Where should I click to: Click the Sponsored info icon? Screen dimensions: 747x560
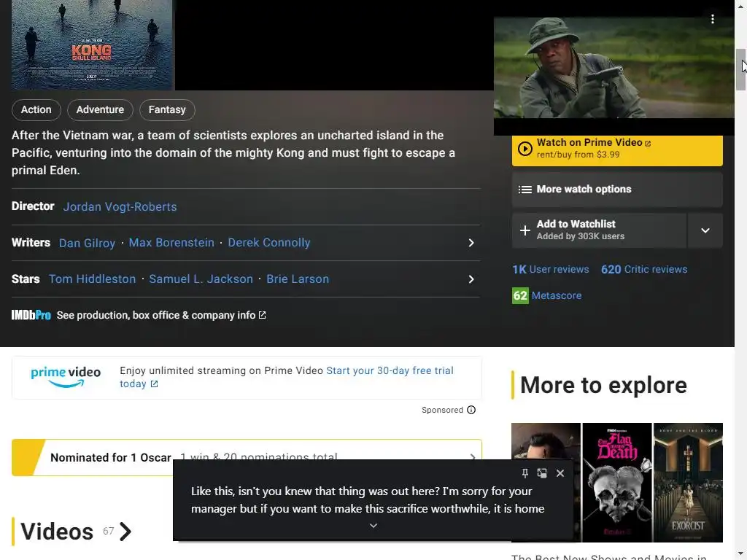point(471,410)
